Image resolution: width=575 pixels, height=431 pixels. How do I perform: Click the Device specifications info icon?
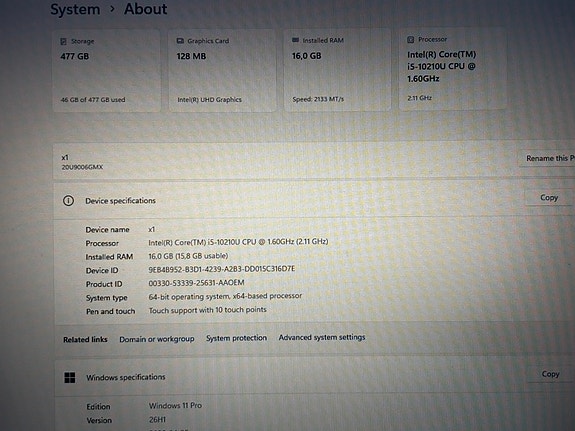coord(68,201)
